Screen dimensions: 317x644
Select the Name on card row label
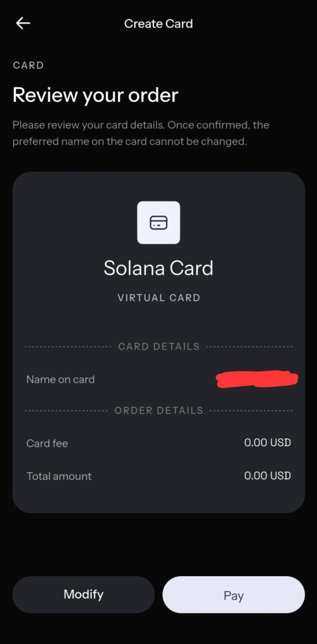point(60,379)
